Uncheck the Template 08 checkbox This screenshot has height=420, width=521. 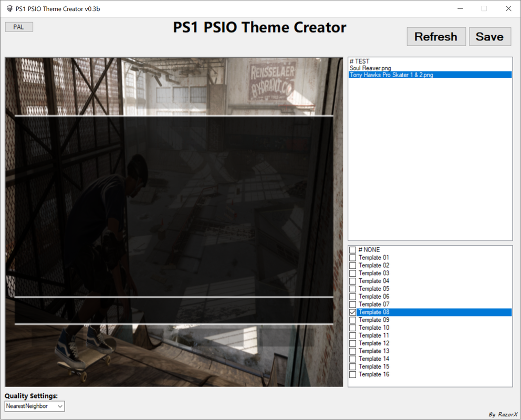(x=352, y=312)
